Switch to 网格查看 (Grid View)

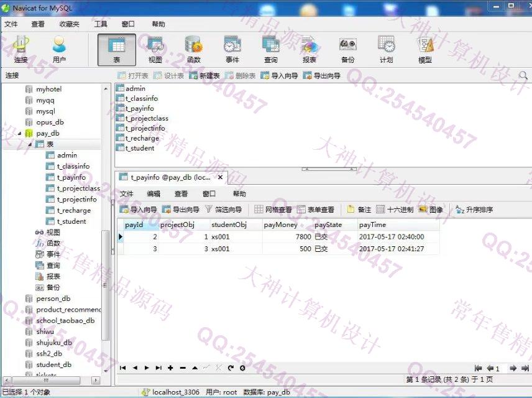273,210
